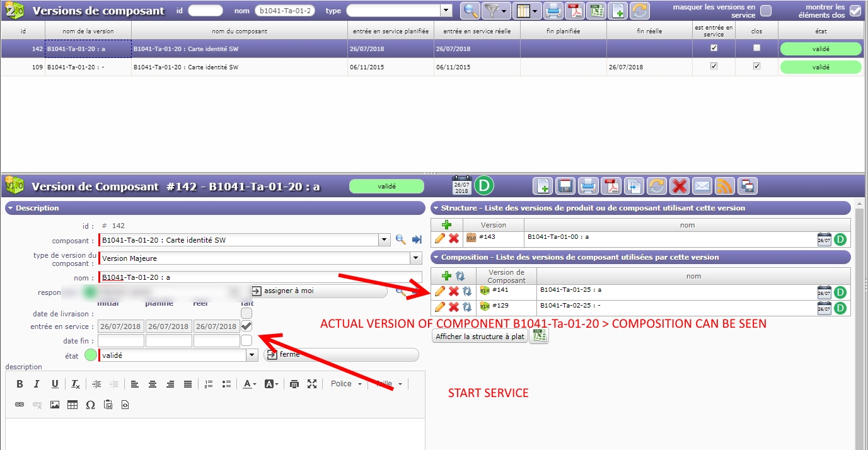Export versions list to CSV
Viewport: 868px width, 450px height.
tap(596, 10)
